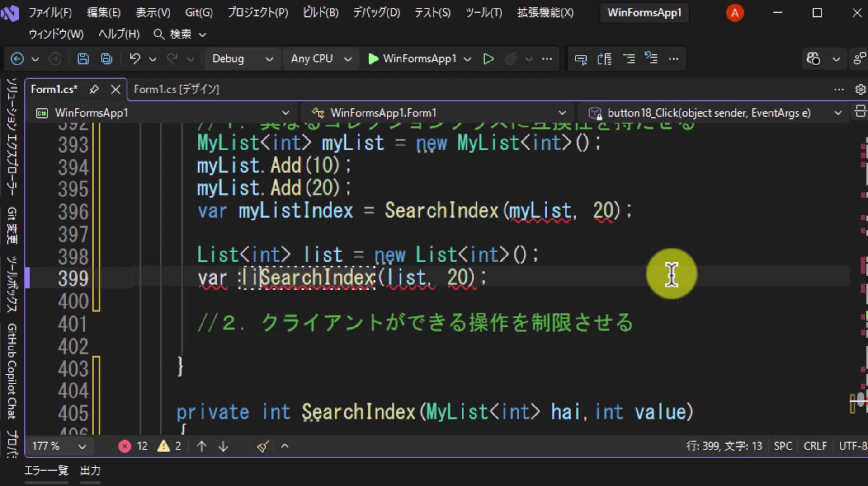Click the Save All toolbar icon

[x=107, y=59]
